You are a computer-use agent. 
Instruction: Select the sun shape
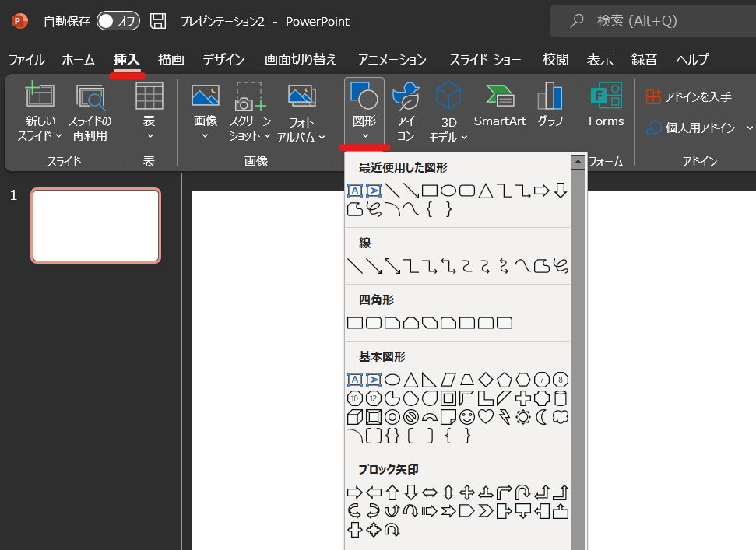pyautogui.click(x=523, y=417)
